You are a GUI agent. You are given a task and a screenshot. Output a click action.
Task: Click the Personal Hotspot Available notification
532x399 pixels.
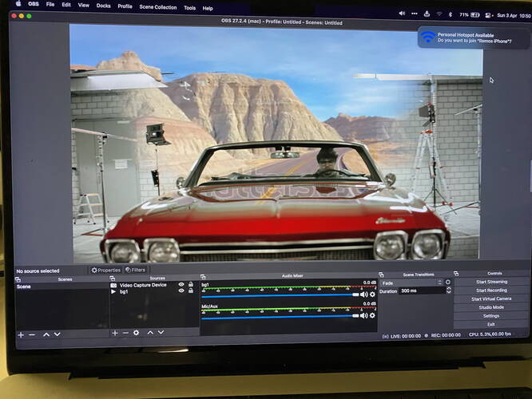(474, 38)
